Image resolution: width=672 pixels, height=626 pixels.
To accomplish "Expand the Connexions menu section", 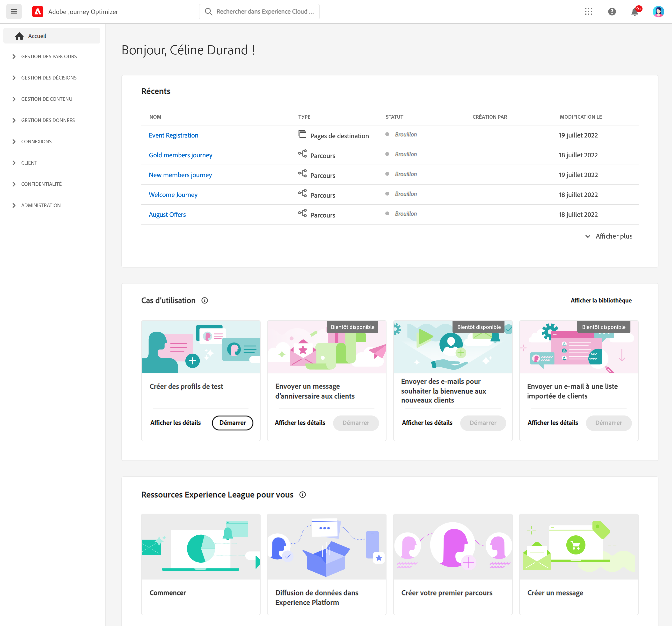I will coord(36,142).
